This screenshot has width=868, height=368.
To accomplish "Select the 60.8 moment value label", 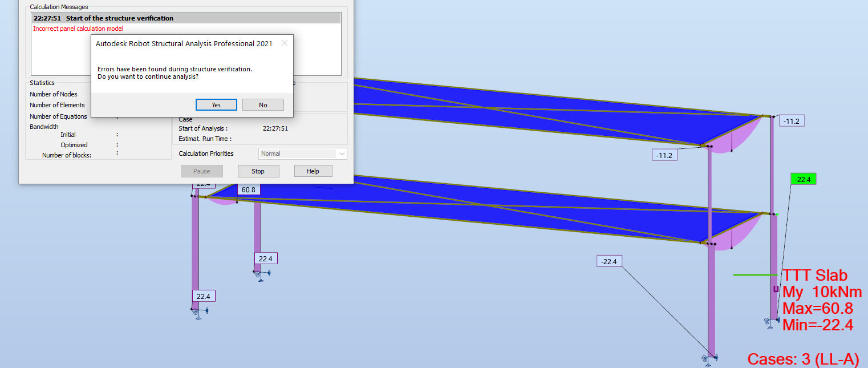I will (249, 189).
